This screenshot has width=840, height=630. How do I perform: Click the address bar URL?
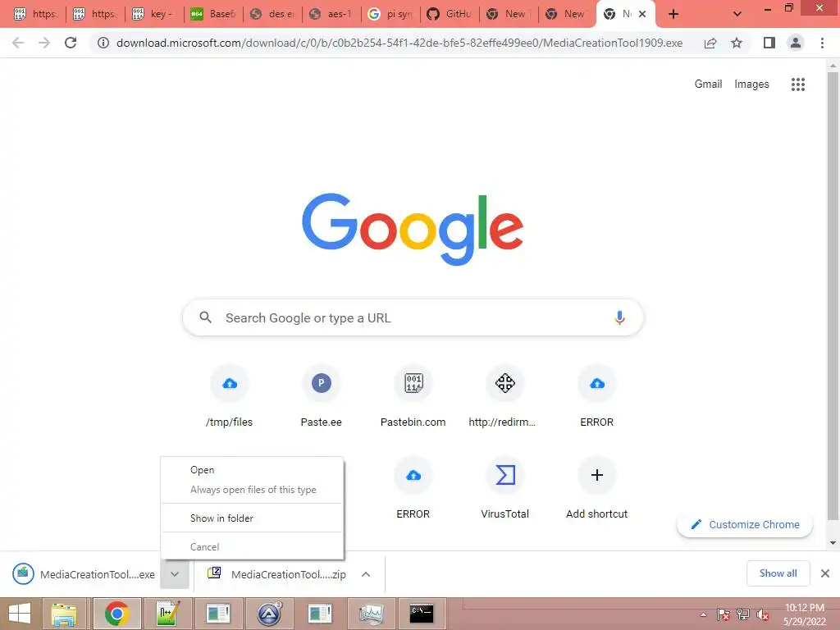tap(399, 43)
